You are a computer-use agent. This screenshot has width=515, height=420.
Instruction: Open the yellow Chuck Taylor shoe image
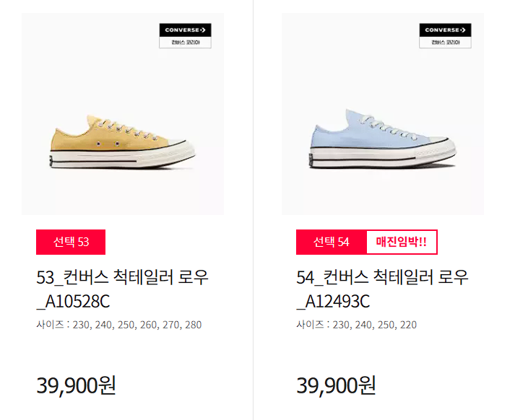tap(123, 114)
